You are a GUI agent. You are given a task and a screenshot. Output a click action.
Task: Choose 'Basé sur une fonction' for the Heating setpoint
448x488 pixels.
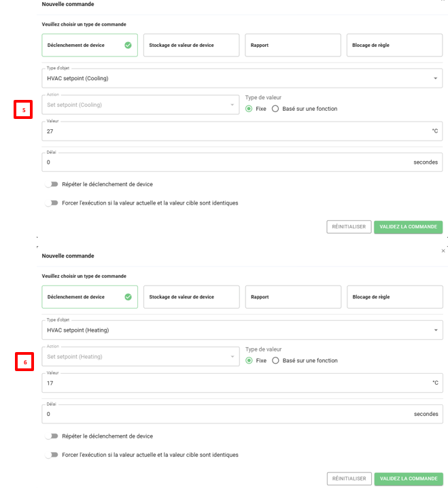275,360
